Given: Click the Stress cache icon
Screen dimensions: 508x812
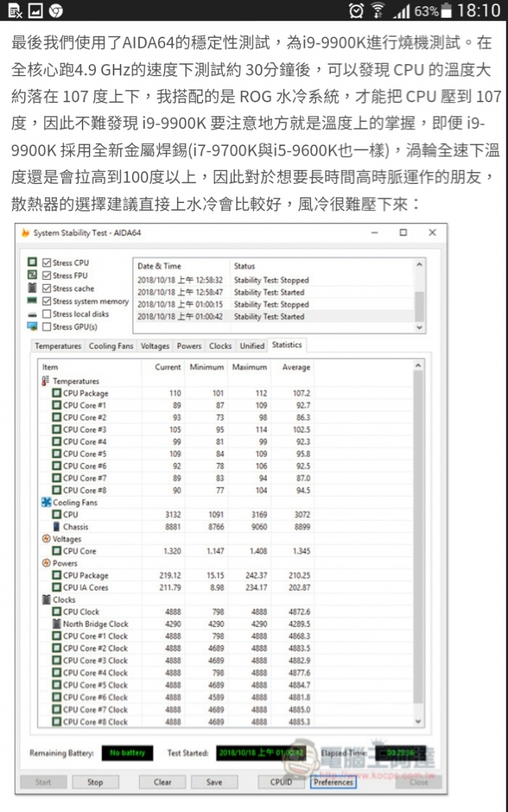Looking at the screenshot, I should pos(32,288).
